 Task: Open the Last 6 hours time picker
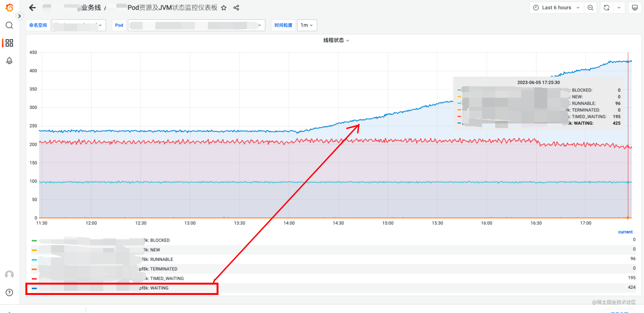click(556, 8)
